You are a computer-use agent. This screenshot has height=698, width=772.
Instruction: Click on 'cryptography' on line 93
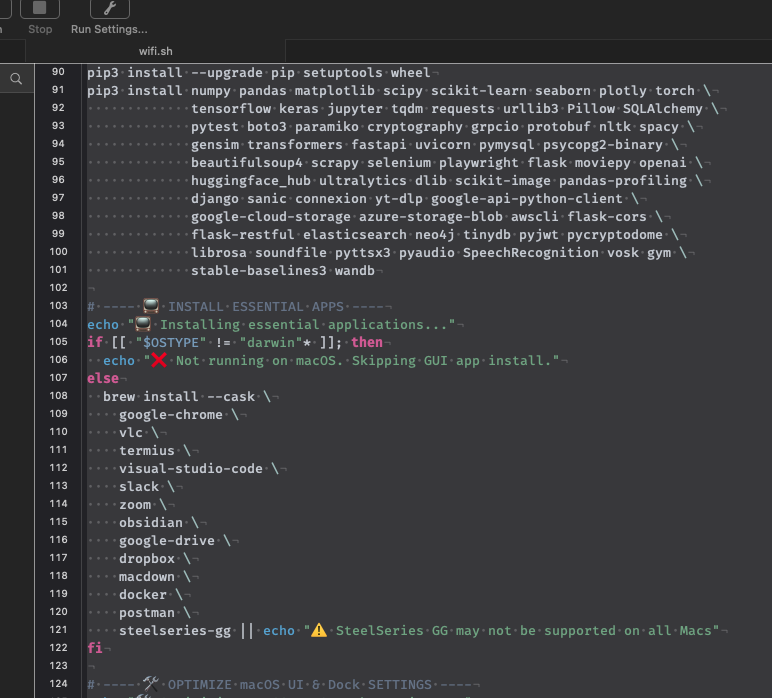coord(415,127)
